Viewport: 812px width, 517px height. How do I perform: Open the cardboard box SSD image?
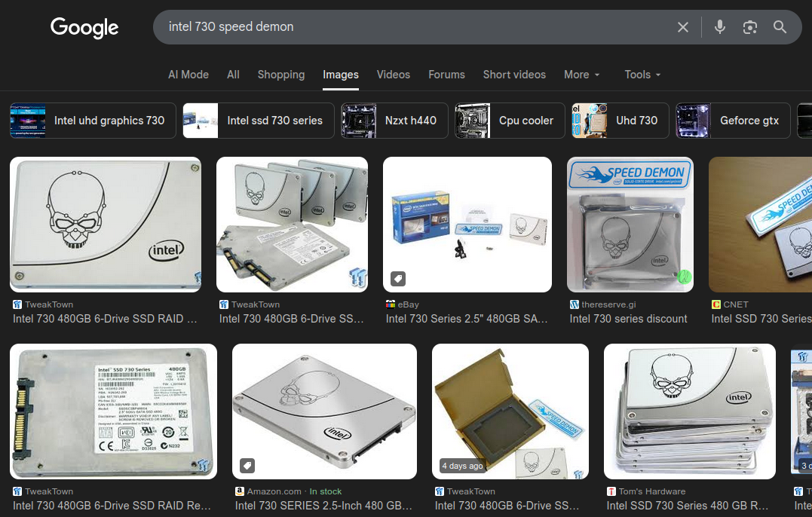[x=510, y=411]
